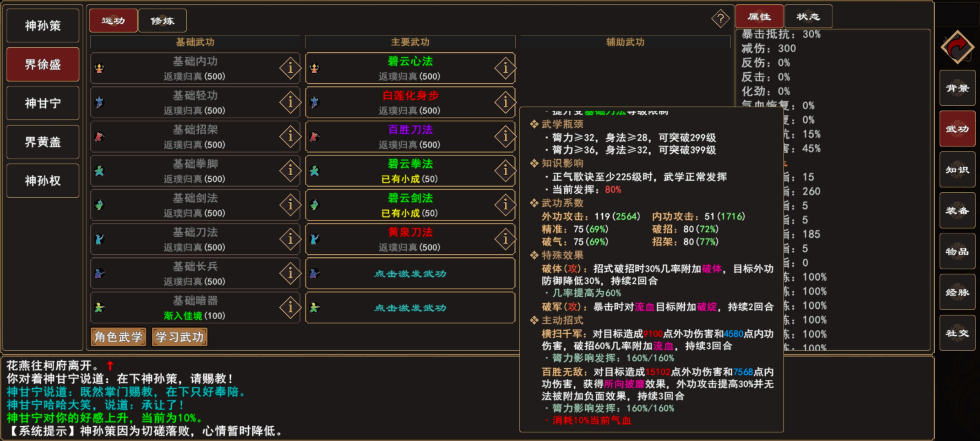Viewport: 980px width, 441px height.
Task: Activate the long-weapon 点击激发武功 slot
Action: coord(410,274)
